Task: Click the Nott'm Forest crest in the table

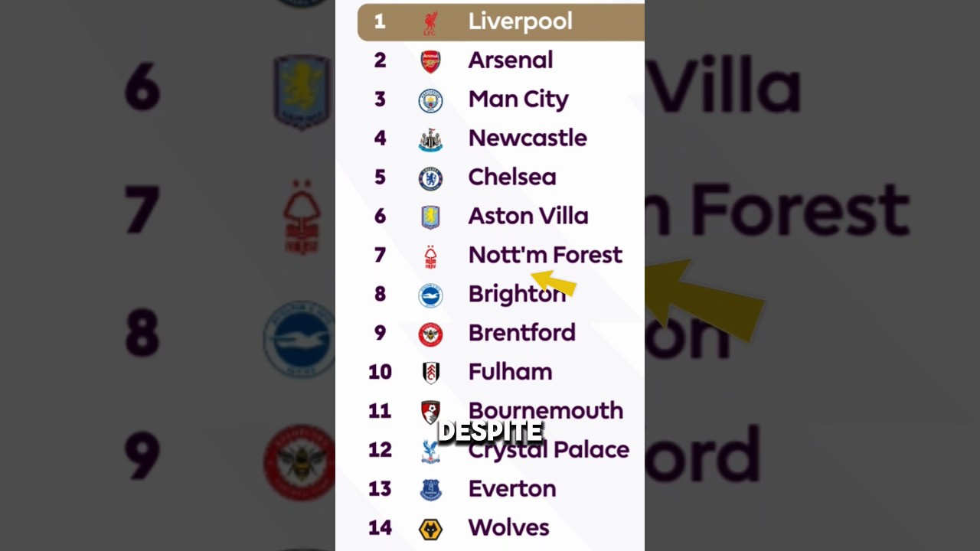Action: [x=431, y=257]
